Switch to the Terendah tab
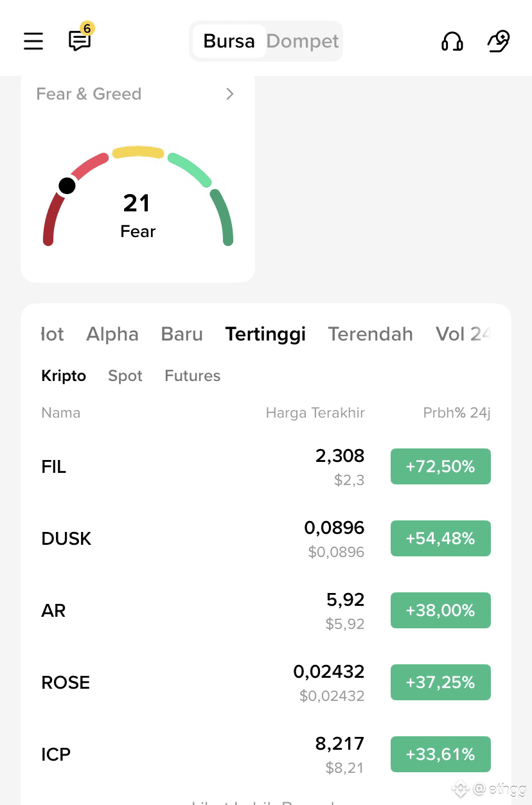532x805 pixels. click(370, 334)
